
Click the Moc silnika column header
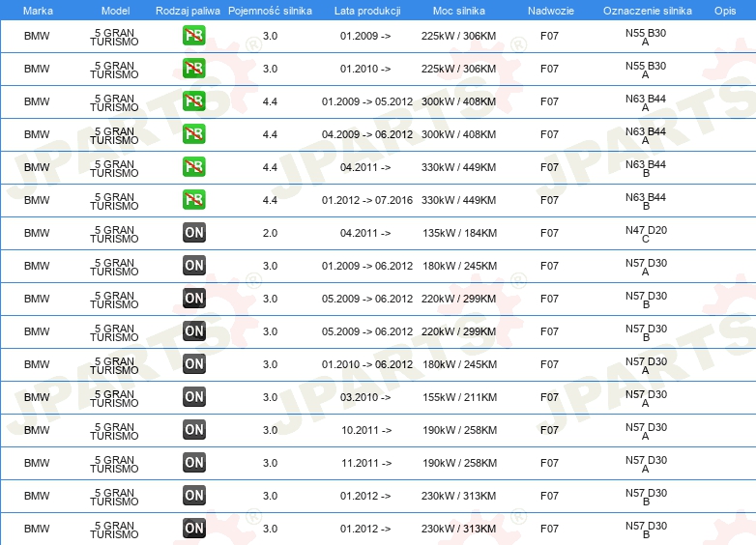[459, 11]
